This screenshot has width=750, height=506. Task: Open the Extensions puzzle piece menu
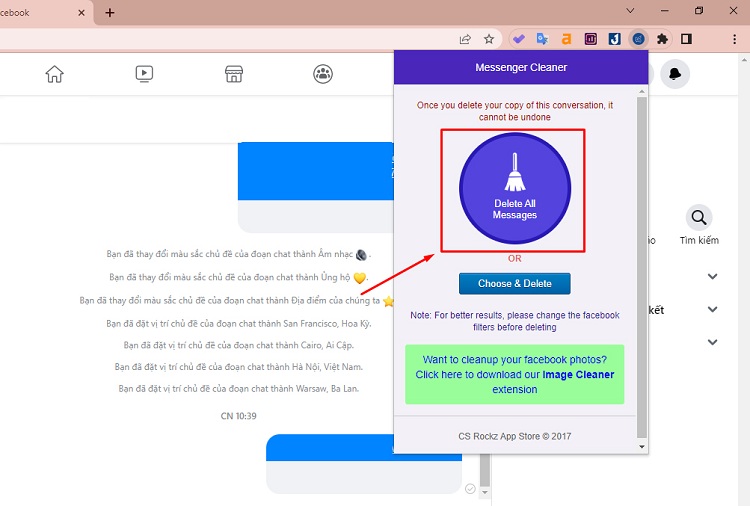[x=662, y=39]
